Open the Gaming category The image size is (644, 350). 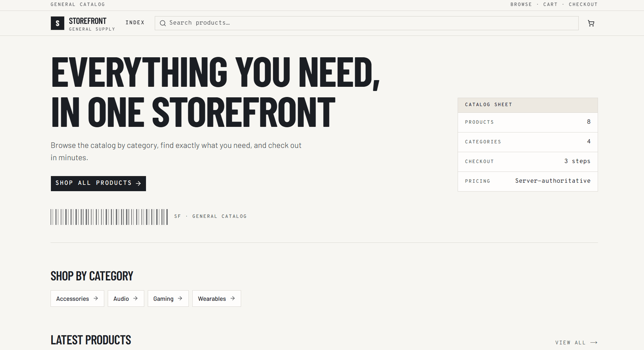coord(168,299)
